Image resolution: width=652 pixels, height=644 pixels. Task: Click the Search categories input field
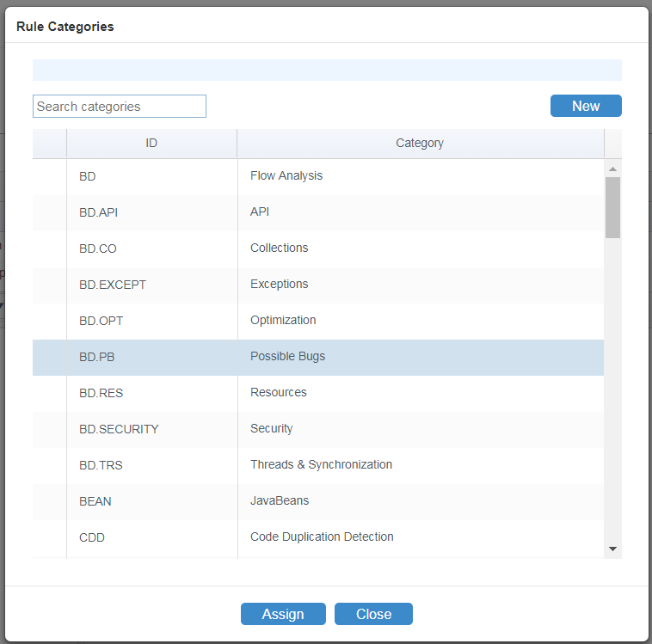120,107
